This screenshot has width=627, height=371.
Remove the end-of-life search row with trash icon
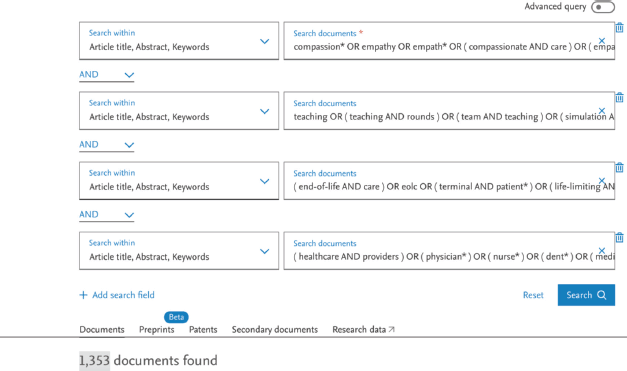(619, 168)
